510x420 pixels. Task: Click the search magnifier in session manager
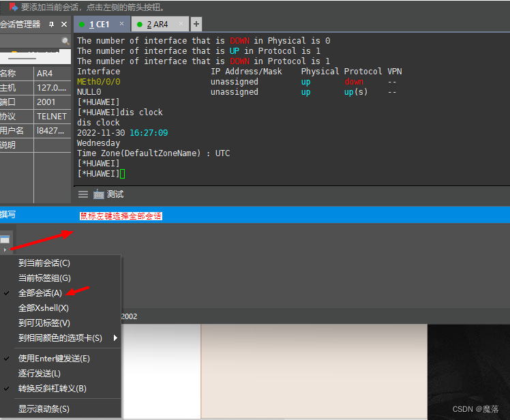click(x=65, y=41)
